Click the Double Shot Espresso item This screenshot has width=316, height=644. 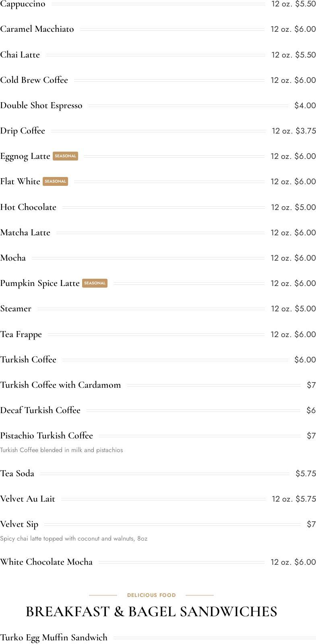(x=41, y=105)
